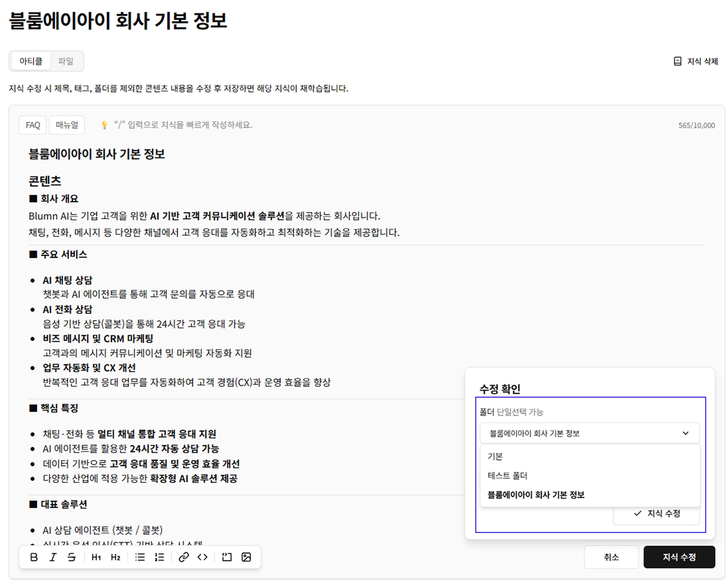Click the line starting with 채팅, 전화, 메시지 등

(x=214, y=233)
